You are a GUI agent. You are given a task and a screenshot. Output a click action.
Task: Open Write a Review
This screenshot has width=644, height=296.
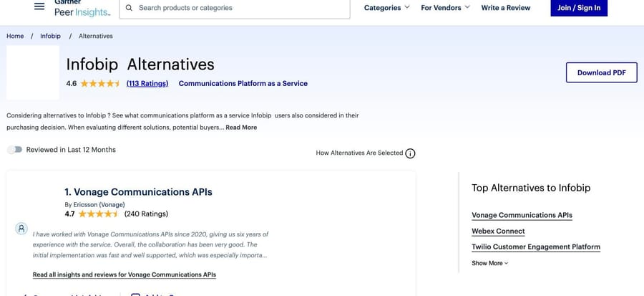click(x=506, y=8)
